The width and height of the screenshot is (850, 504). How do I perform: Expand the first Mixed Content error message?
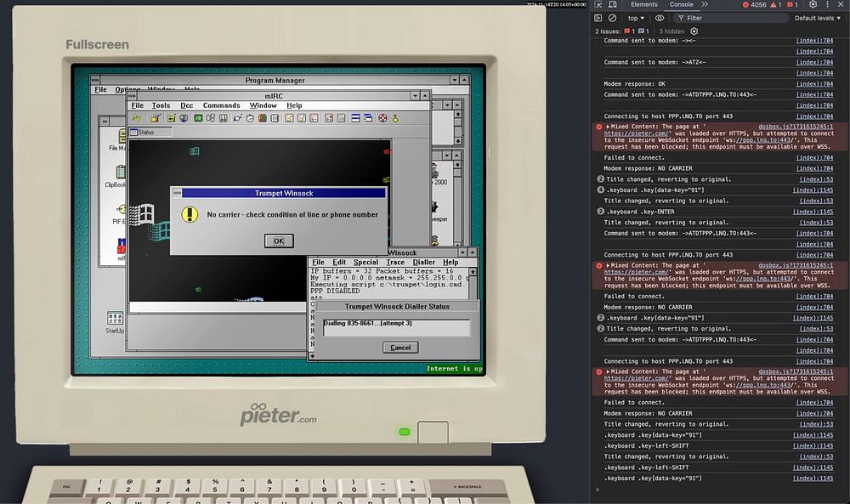coord(609,126)
